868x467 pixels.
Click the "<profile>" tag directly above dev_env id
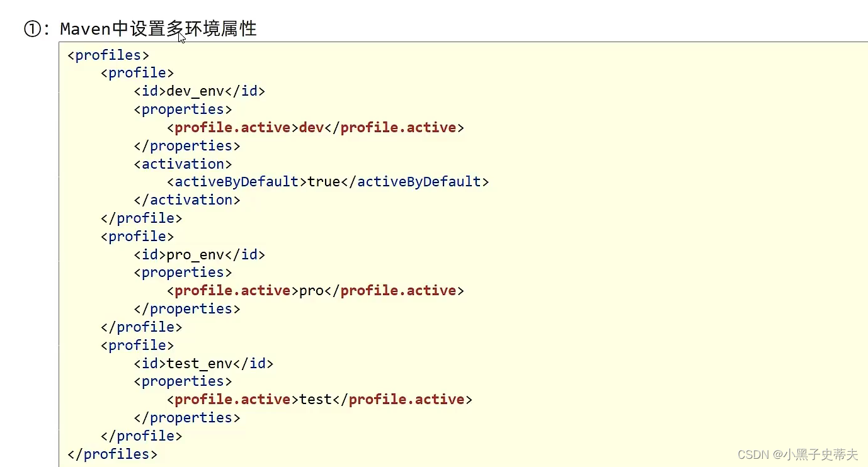tap(137, 72)
